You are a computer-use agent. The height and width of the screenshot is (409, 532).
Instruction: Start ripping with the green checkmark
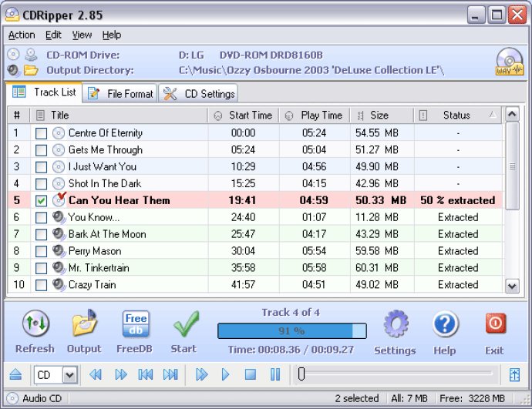click(x=186, y=324)
